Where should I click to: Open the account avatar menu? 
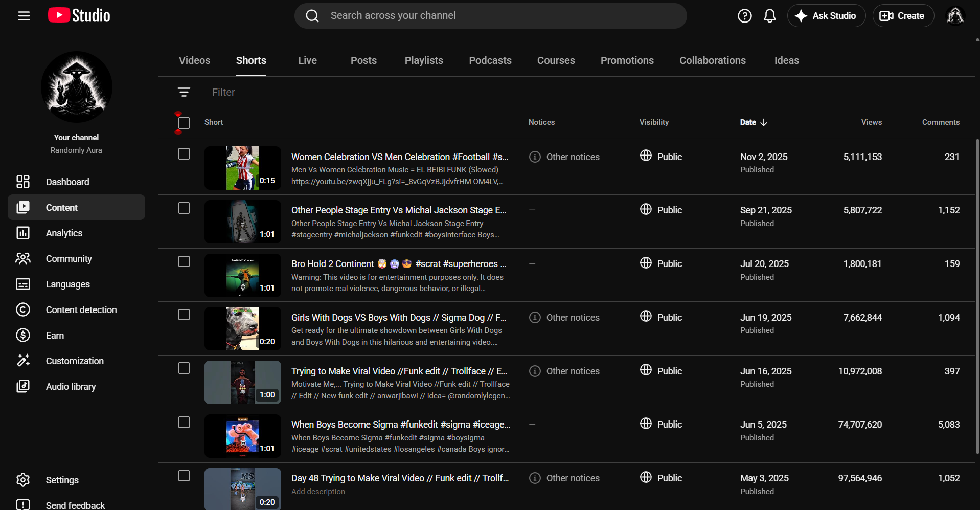(954, 16)
